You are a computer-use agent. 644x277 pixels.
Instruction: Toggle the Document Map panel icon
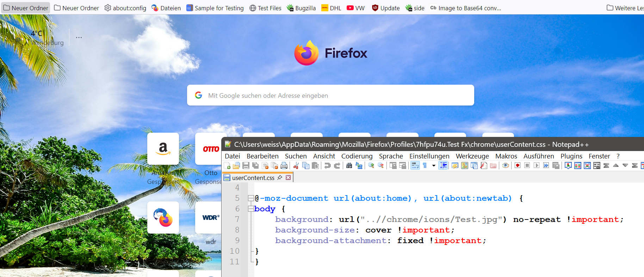pyautogui.click(x=465, y=165)
